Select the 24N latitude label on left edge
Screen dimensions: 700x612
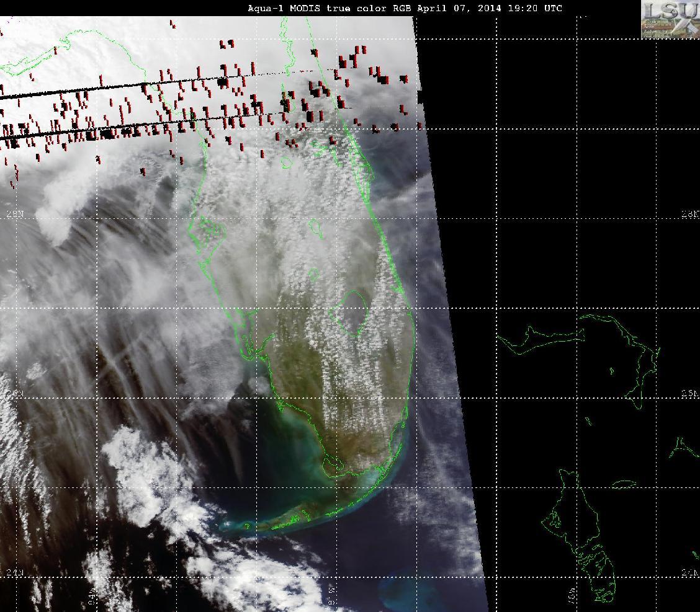pos(15,572)
